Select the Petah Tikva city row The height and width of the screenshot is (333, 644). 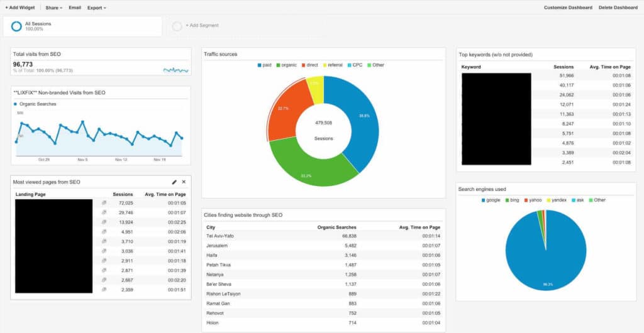point(323,265)
